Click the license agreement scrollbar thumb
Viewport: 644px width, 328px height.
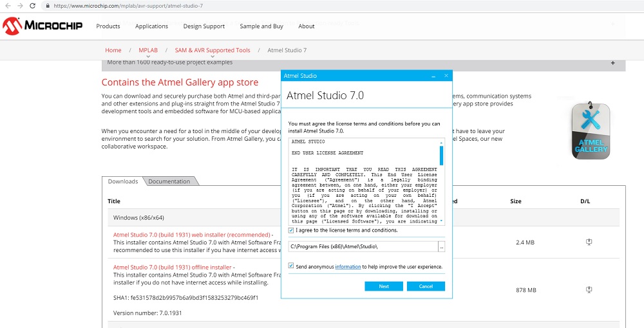tap(442, 156)
